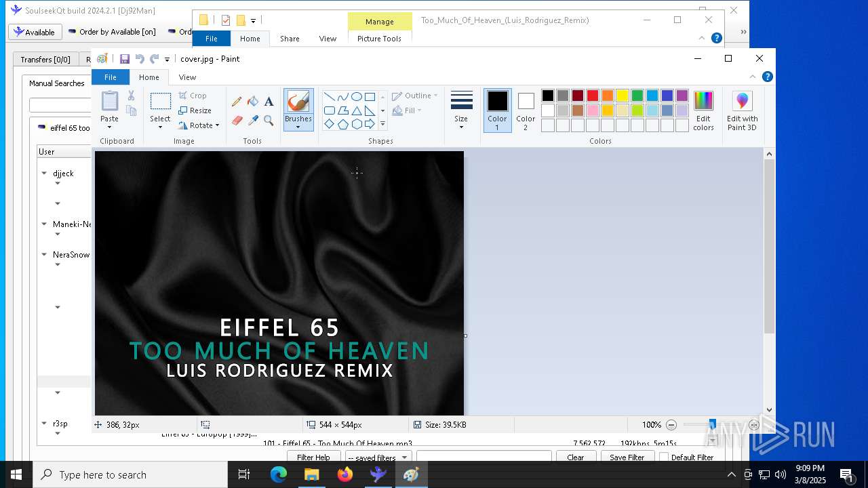Open File Explorer from the taskbar
Screen dimensions: 868x488
coord(312,474)
